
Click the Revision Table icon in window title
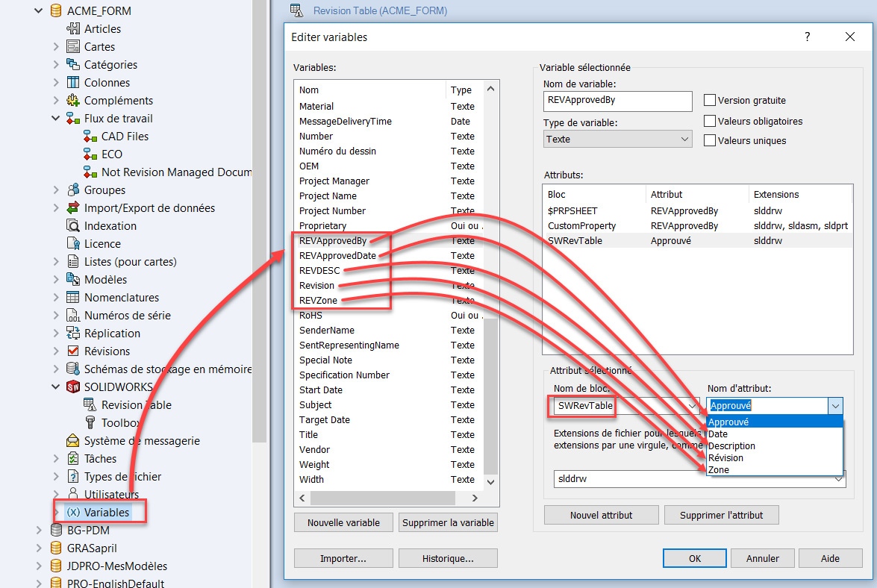click(296, 10)
